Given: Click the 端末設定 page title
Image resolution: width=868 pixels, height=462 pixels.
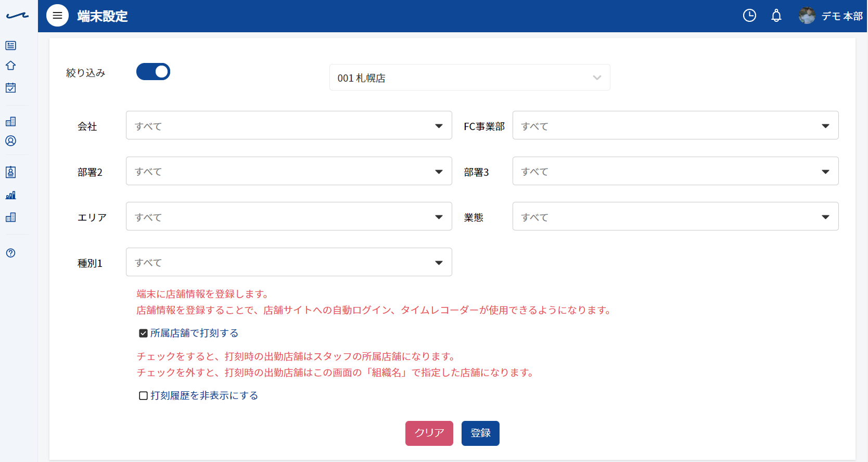Looking at the screenshot, I should pyautogui.click(x=103, y=16).
